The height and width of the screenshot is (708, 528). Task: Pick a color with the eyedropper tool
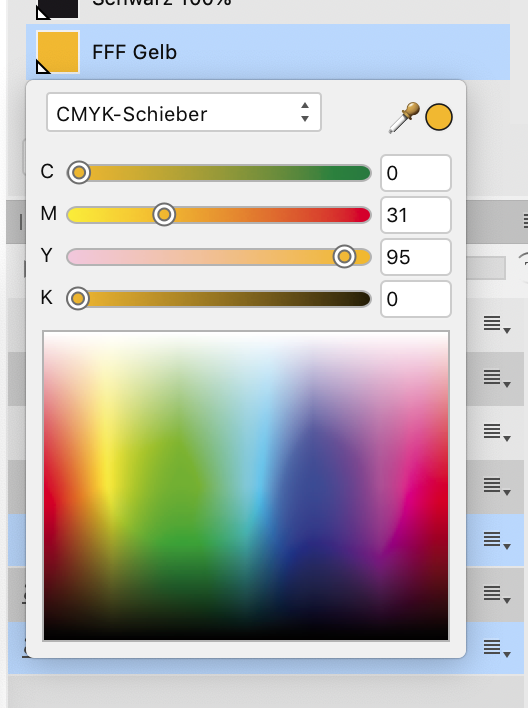404,117
